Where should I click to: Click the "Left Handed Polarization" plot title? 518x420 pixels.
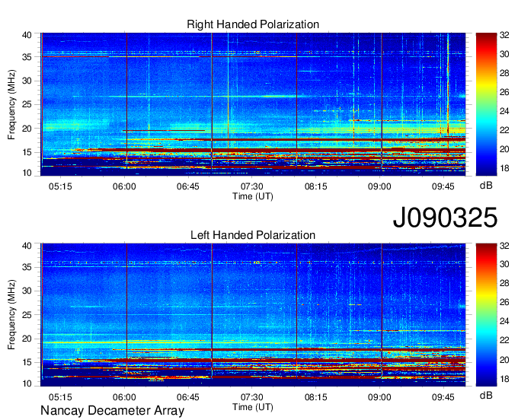[x=253, y=235]
